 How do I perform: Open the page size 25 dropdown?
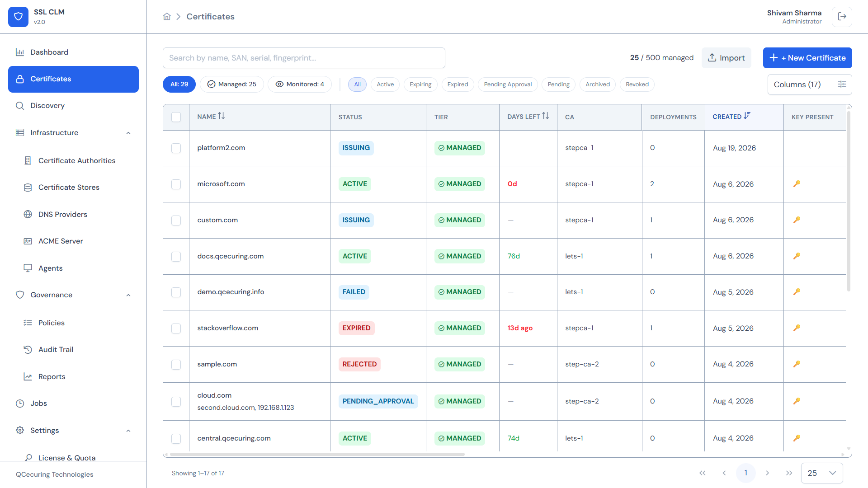point(822,473)
